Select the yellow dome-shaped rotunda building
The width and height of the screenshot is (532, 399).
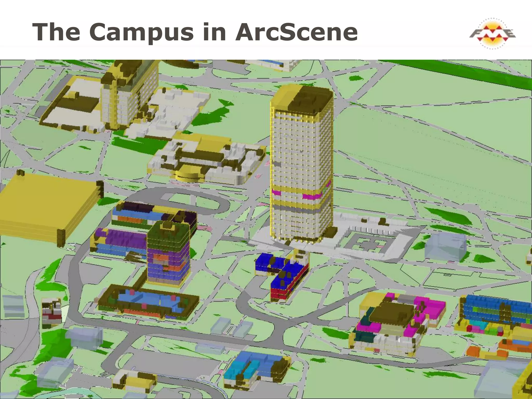pyautogui.click(x=190, y=173)
